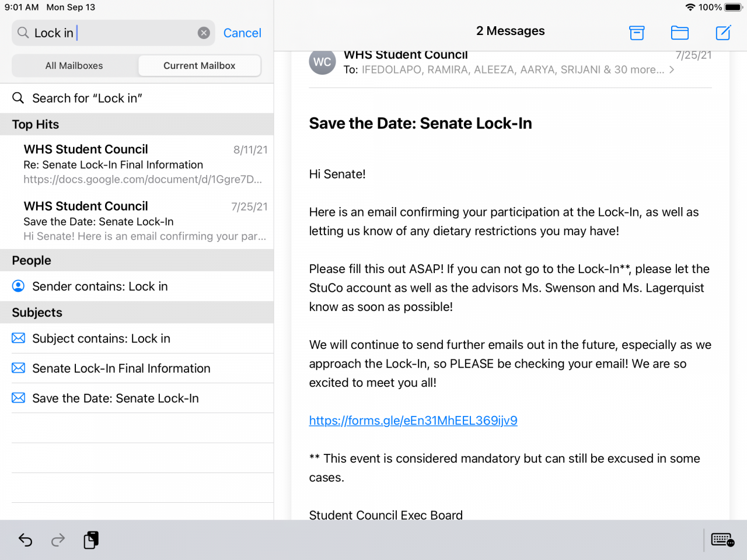Image resolution: width=747 pixels, height=560 pixels.
Task: Switch search scope to All Mailboxes
Action: 74,66
